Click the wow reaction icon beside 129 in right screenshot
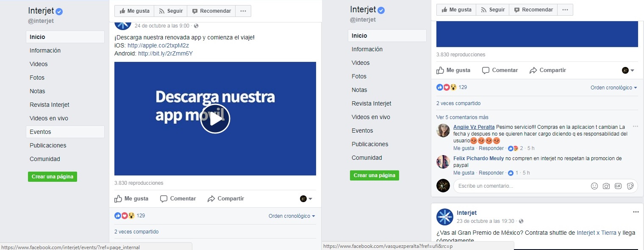Screen dimensions: 644x250 tap(453, 87)
